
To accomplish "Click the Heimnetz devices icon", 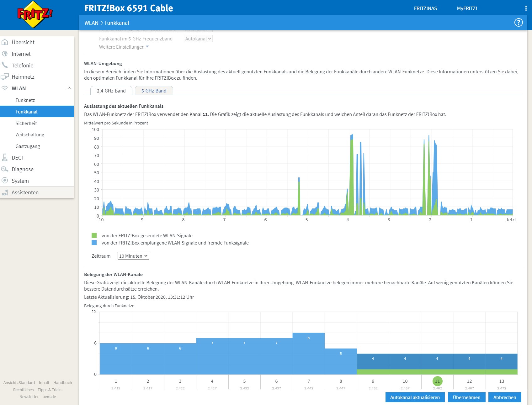I will (x=5, y=77).
